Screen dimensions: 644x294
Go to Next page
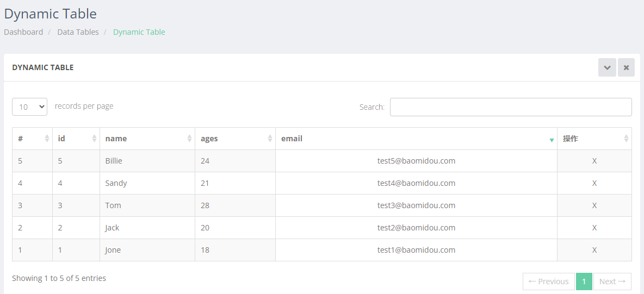pyautogui.click(x=612, y=282)
